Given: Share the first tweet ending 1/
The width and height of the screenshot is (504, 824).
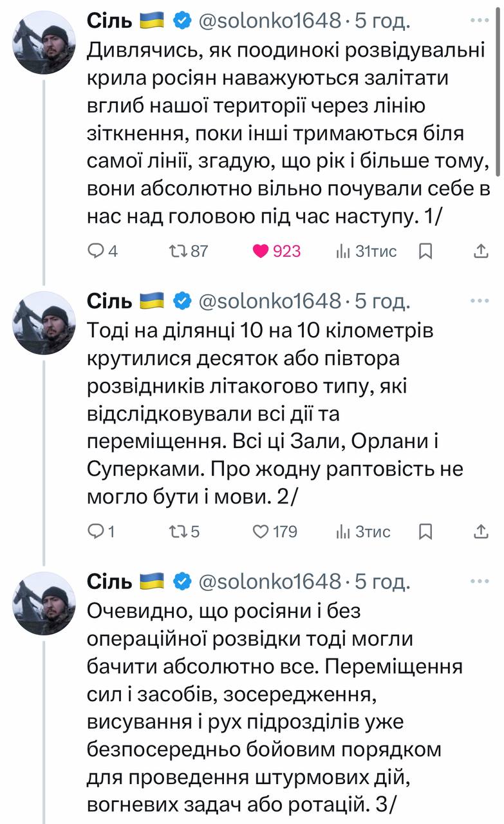Looking at the screenshot, I should tap(481, 251).
